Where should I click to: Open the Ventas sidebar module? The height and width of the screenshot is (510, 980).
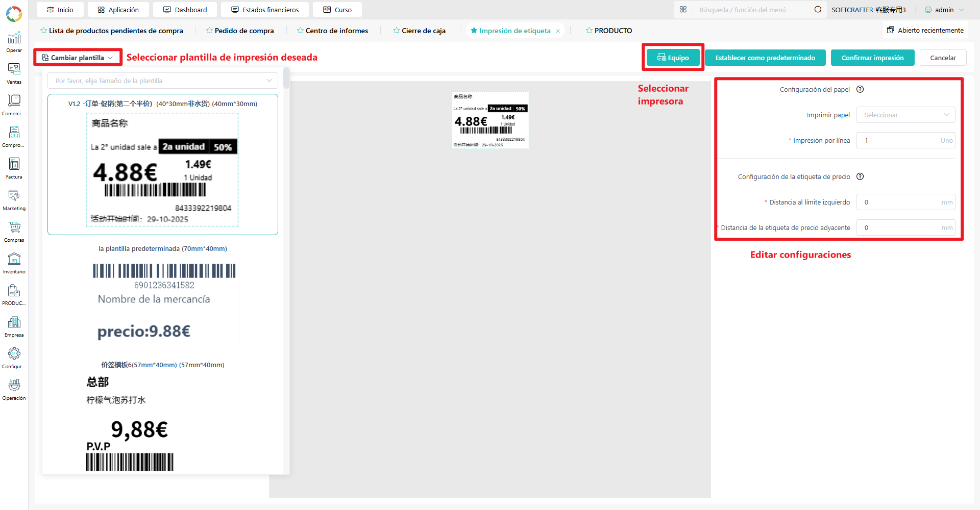click(14, 73)
